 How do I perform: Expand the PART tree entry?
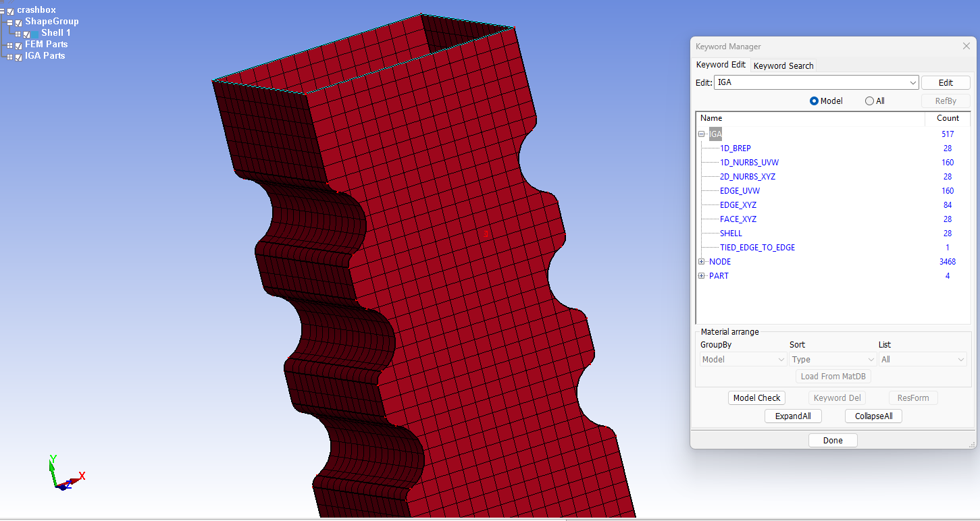tap(702, 275)
